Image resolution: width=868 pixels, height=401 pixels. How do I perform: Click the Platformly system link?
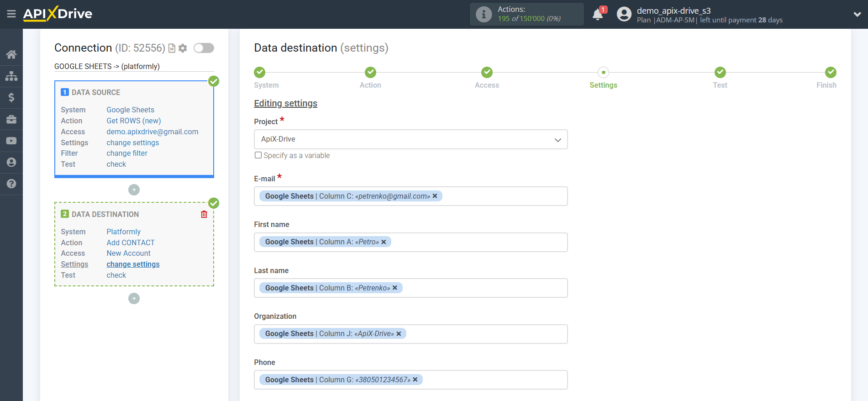pyautogui.click(x=124, y=232)
